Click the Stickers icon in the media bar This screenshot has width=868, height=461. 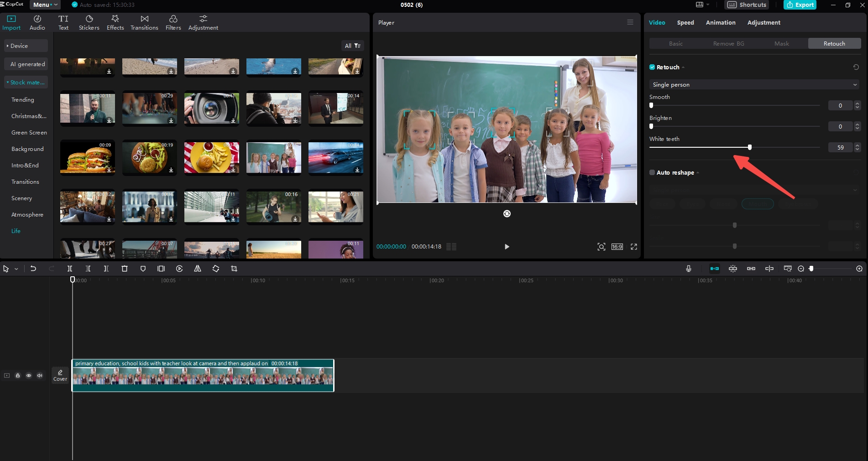click(89, 22)
